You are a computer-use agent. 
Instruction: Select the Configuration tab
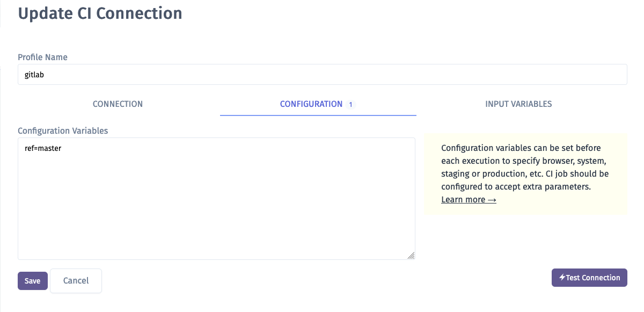[x=318, y=104]
